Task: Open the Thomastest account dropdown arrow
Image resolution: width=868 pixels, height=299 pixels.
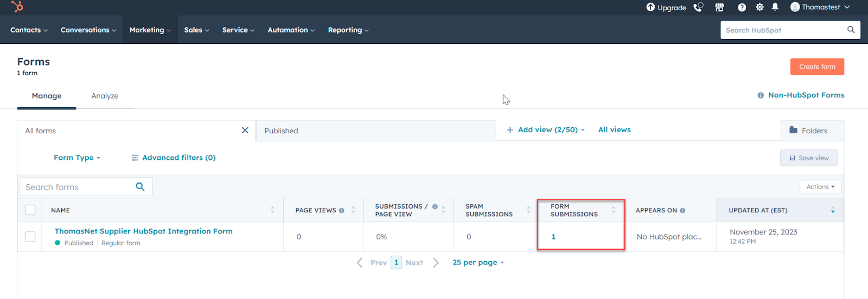Action: pyautogui.click(x=847, y=7)
